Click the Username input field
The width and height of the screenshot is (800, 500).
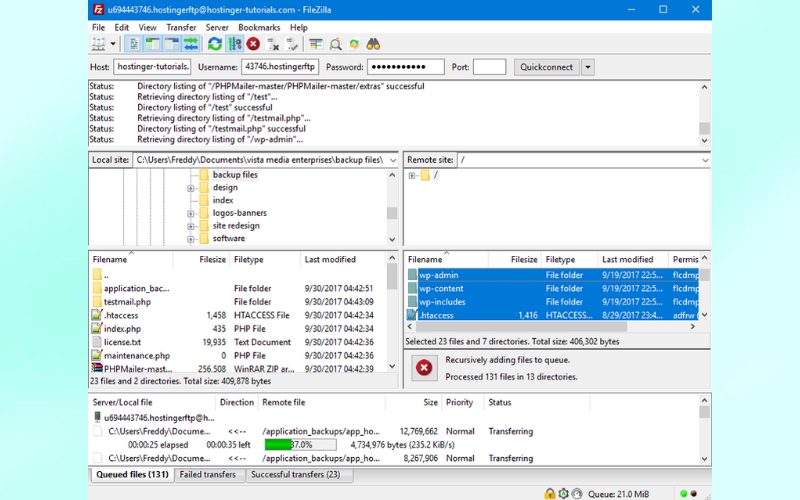(x=280, y=67)
